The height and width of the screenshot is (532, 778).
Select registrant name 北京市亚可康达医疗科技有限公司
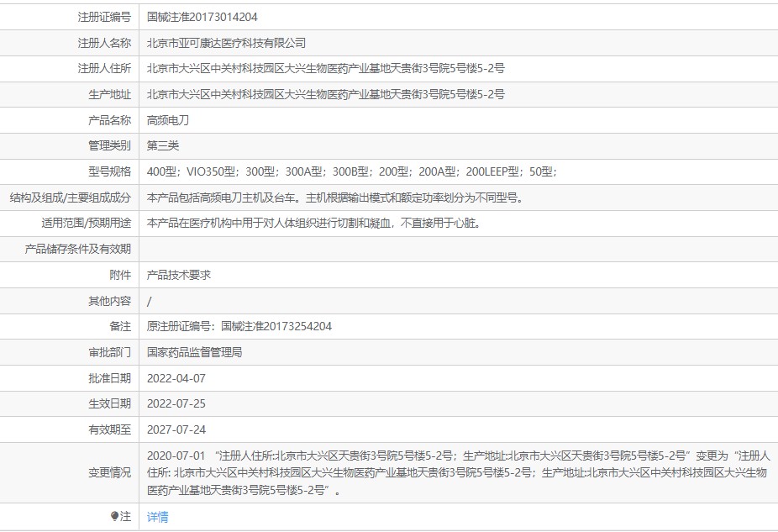[x=226, y=43]
